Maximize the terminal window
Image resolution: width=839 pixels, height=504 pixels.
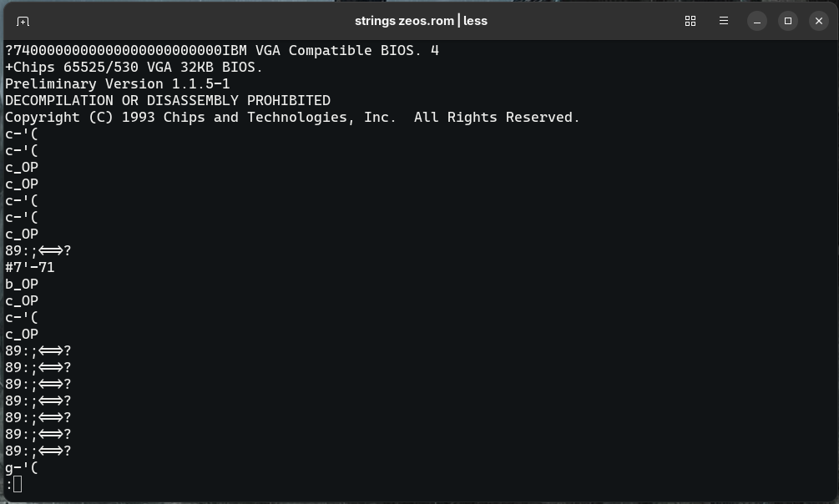coord(787,21)
